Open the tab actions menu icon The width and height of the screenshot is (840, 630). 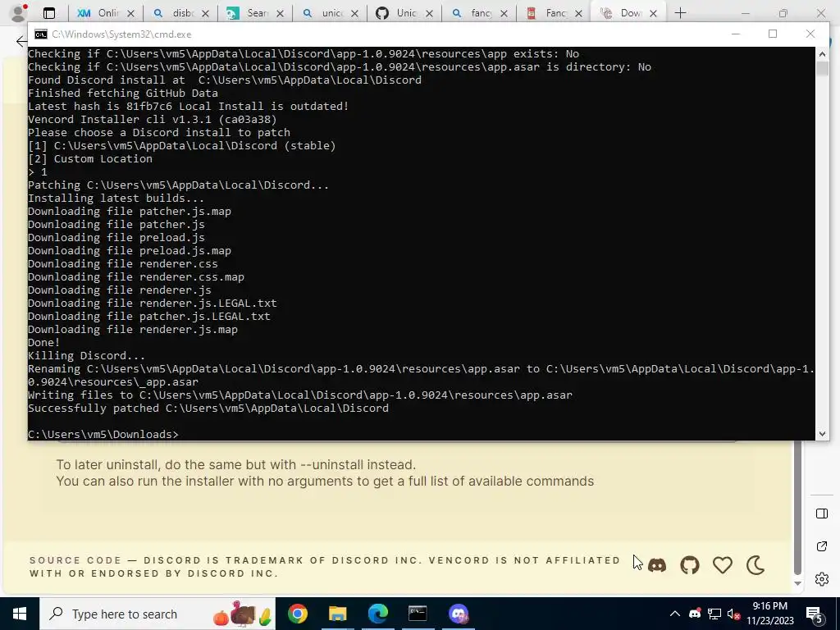click(48, 13)
